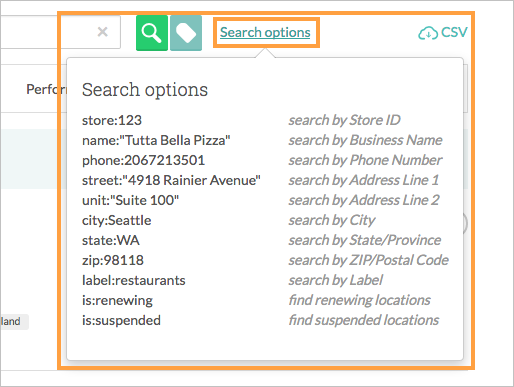Click "search by ZIP/Postal Code" description
Screen dimensions: 514x387
(x=369, y=260)
